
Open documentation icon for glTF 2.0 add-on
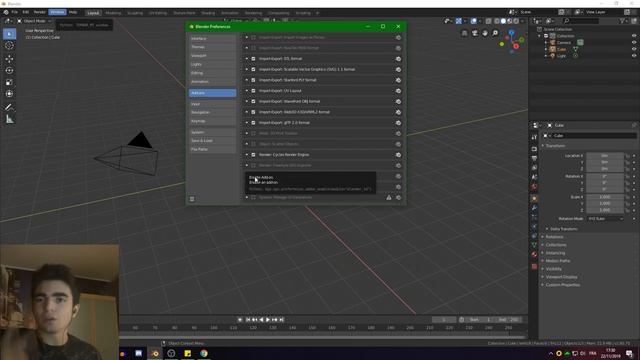point(398,123)
